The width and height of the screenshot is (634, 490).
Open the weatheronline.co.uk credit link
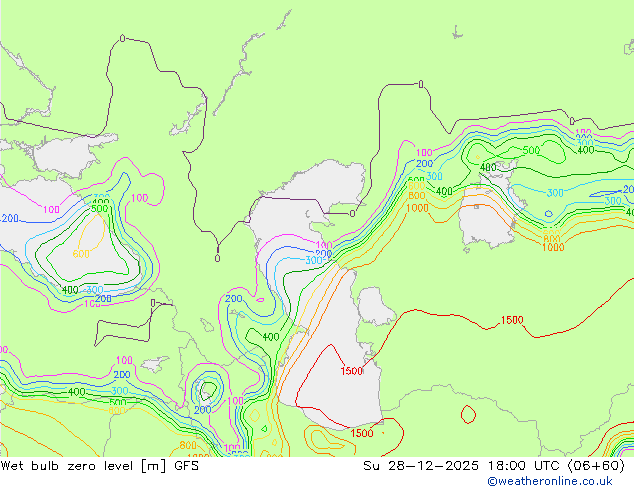point(550,481)
